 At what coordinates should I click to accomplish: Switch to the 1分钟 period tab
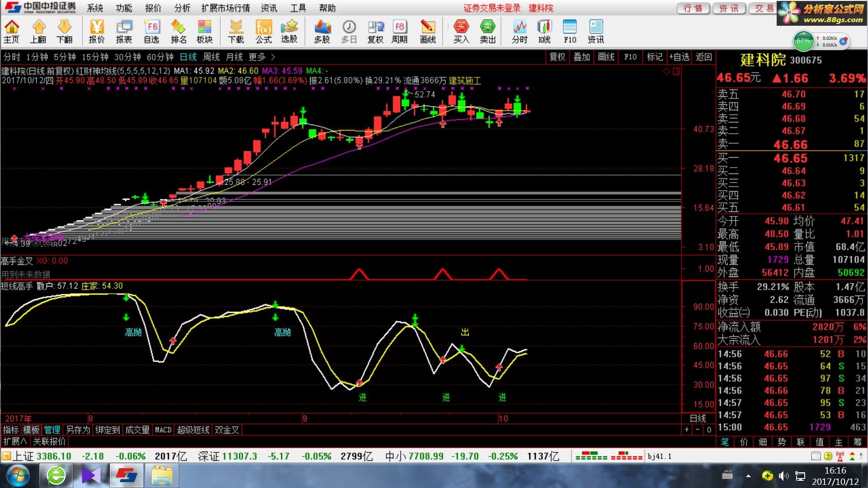coord(37,57)
